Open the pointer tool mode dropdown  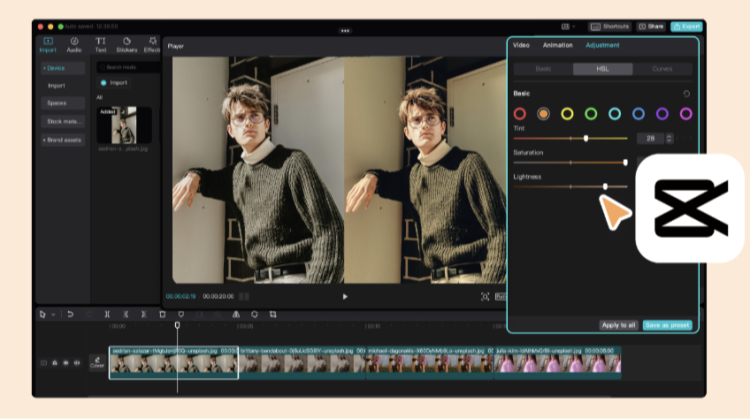53,315
